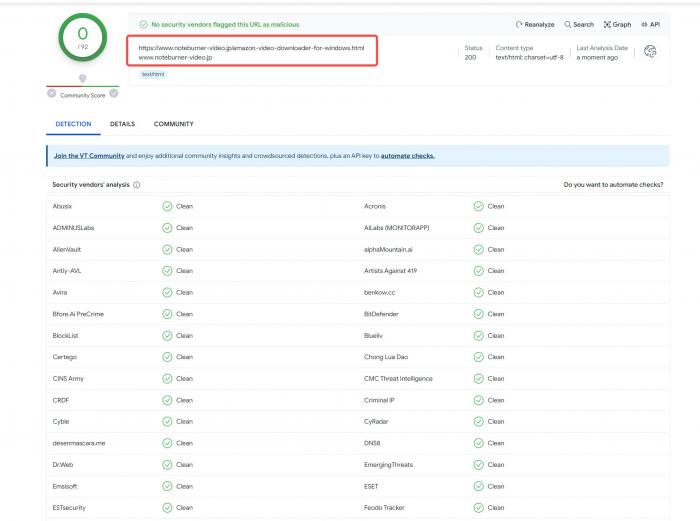This screenshot has width=700, height=521.
Task: Click the Clean check icon for CINS Army
Action: [x=167, y=379]
